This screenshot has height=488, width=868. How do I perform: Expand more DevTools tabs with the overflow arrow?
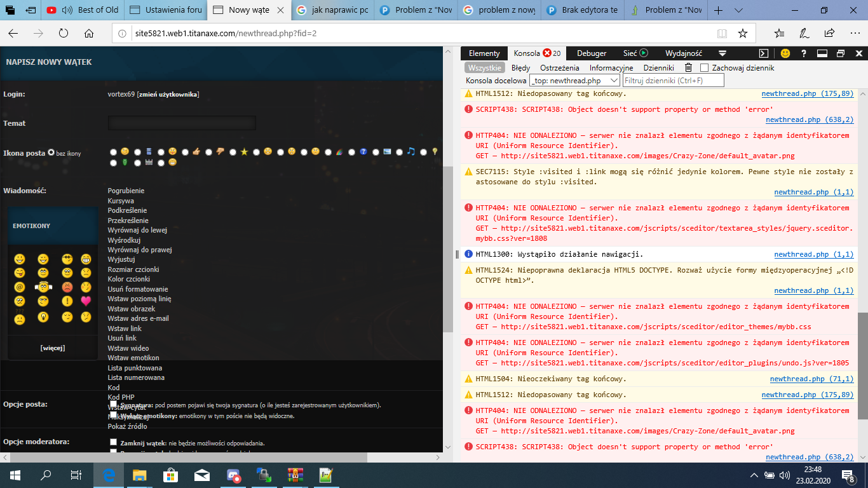point(722,53)
